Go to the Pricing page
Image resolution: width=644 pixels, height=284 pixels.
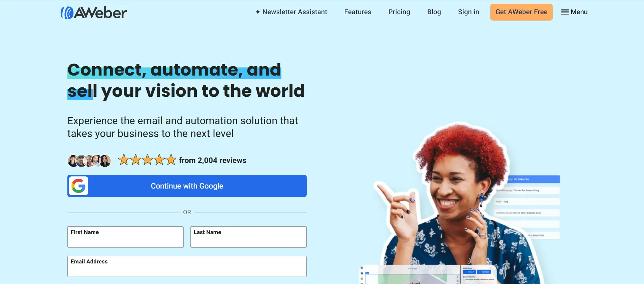coord(399,12)
